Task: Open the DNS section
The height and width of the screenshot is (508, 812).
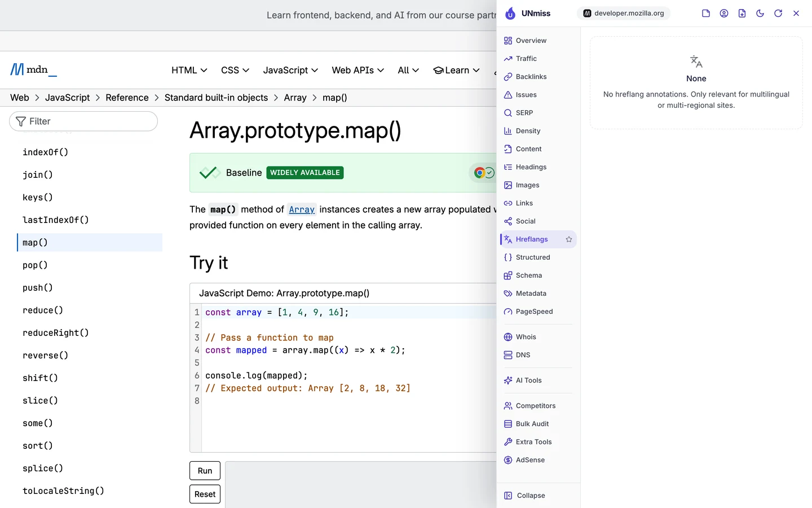Action: click(538, 355)
